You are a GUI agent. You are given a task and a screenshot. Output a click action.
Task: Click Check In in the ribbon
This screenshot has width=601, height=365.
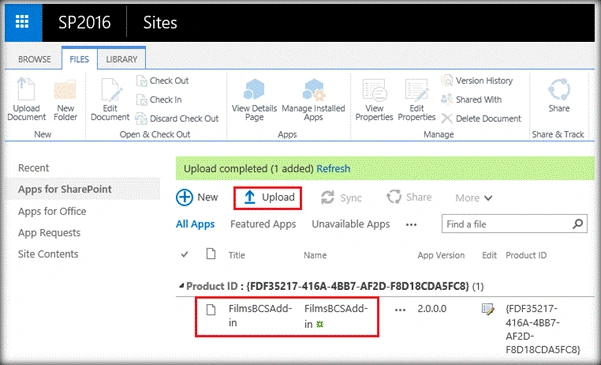[x=159, y=100]
